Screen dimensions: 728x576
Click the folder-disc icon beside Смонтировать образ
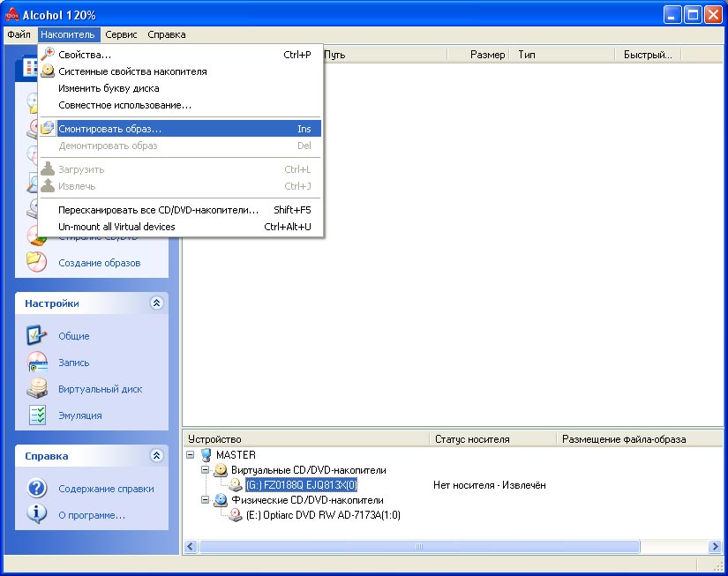[x=48, y=128]
